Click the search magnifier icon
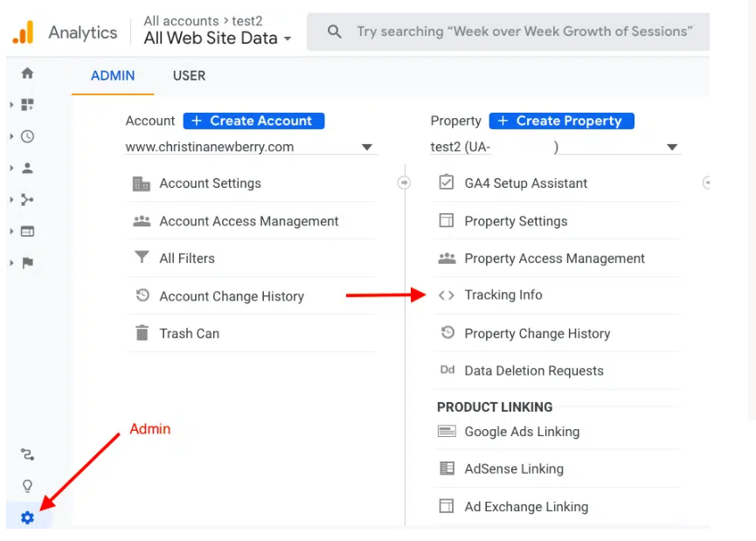 pyautogui.click(x=334, y=31)
